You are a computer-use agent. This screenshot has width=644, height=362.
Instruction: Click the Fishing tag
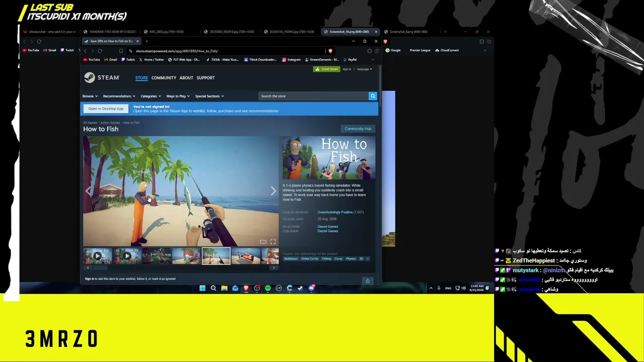pyautogui.click(x=327, y=259)
